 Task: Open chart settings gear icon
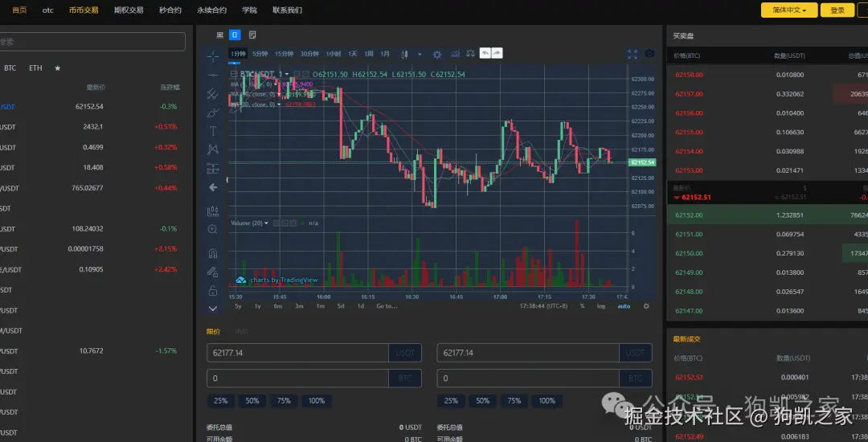(436, 54)
